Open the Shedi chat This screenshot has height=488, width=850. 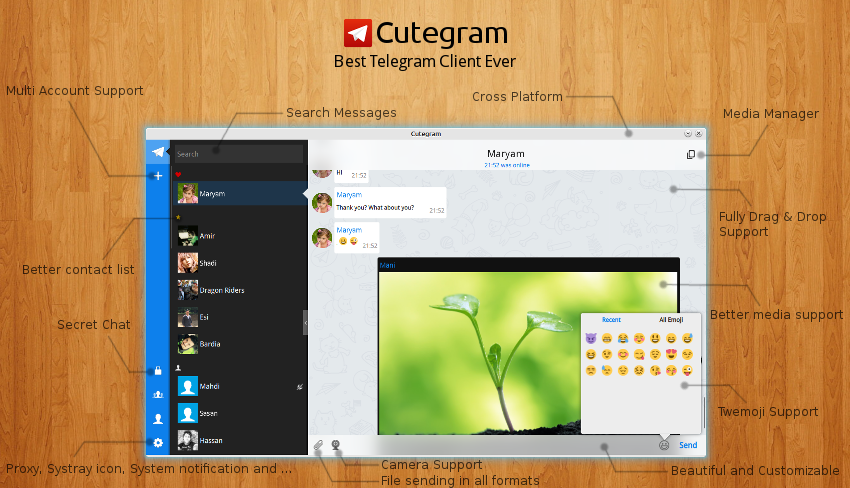tap(240, 263)
